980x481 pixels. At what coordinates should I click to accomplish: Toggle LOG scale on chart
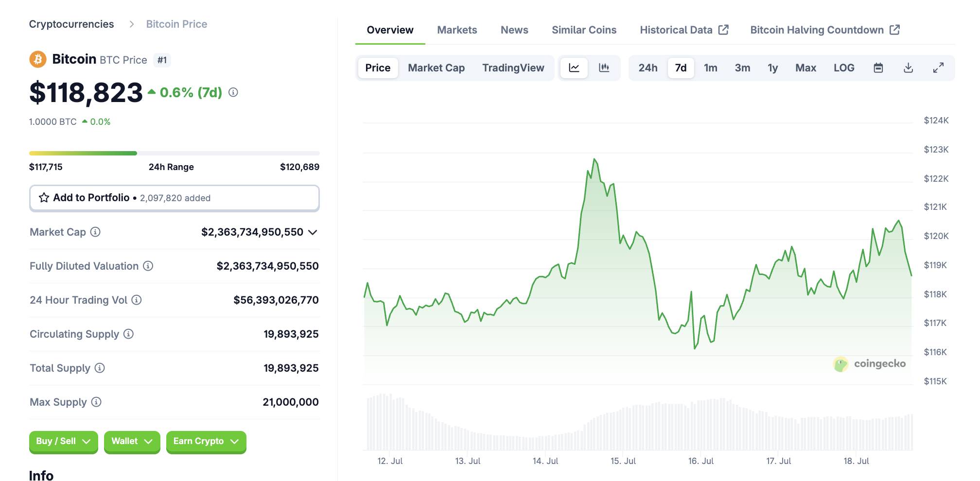[x=844, y=68]
